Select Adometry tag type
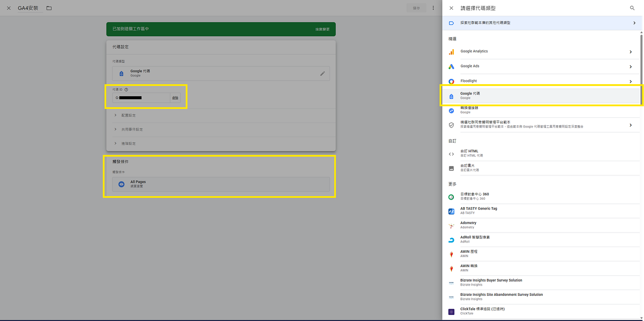Image resolution: width=644 pixels, height=321 pixels. click(x=541, y=225)
